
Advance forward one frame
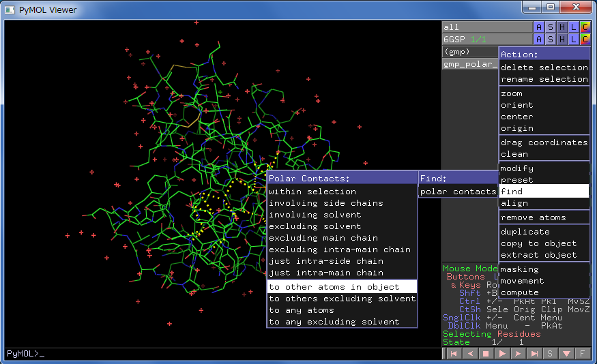pyautogui.click(x=519, y=354)
